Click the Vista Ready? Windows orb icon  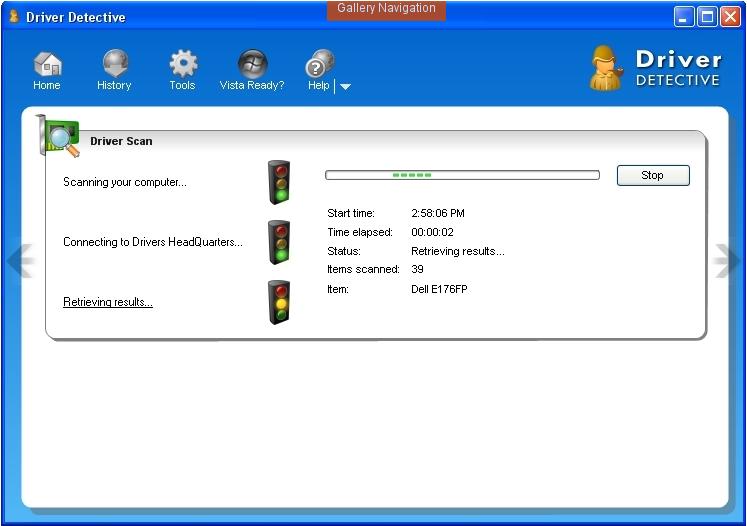click(252, 63)
